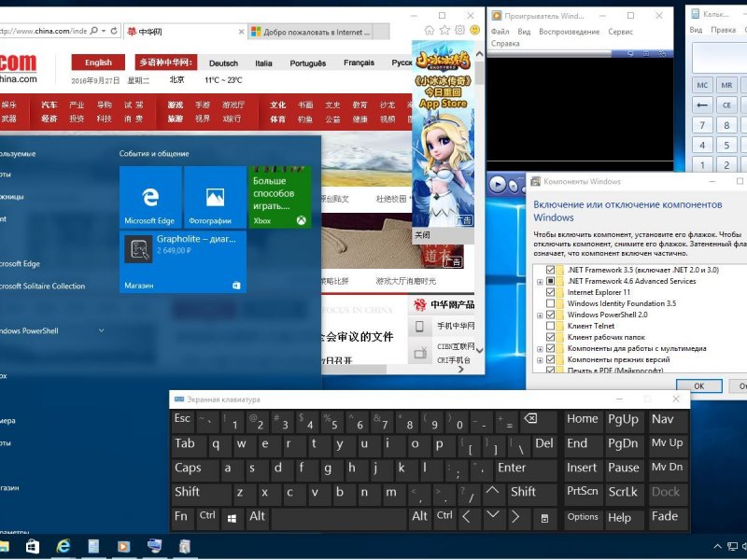Tap the down arrow key on on-screen keyboard
The width and height of the screenshot is (747, 560).
492,516
